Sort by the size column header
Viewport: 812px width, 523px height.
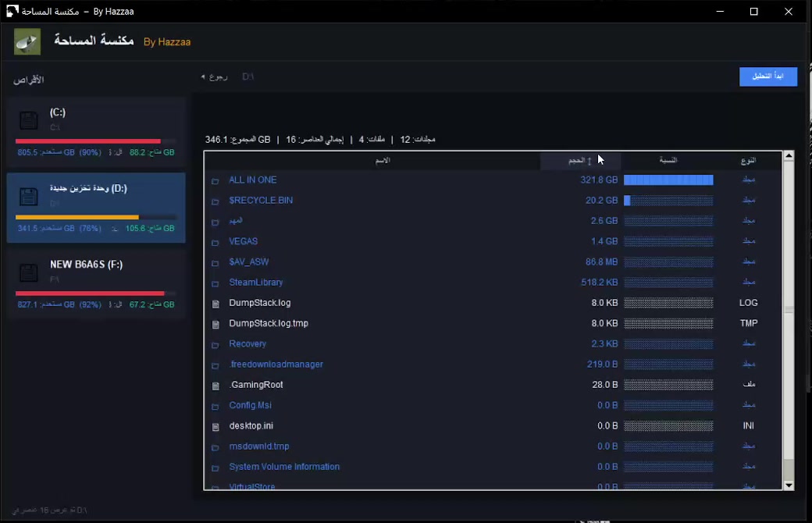(580, 161)
